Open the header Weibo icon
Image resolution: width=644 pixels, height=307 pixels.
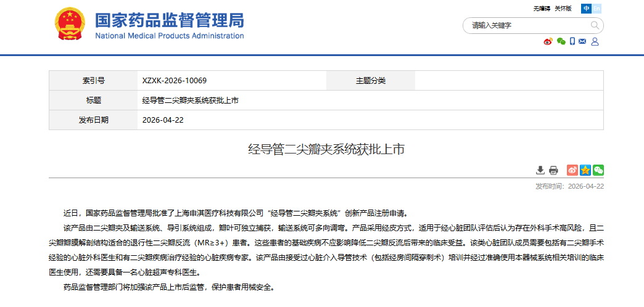[x=548, y=41]
